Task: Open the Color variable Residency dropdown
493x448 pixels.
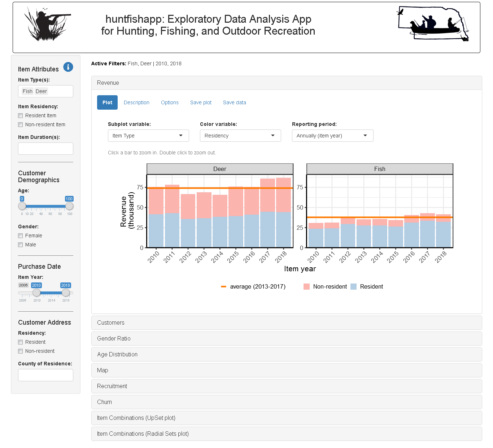Action: [240, 136]
